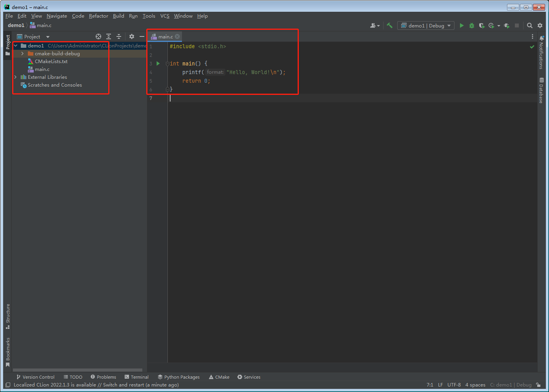
Task: Open editor tab options three-dots menu
Action: pos(533,36)
